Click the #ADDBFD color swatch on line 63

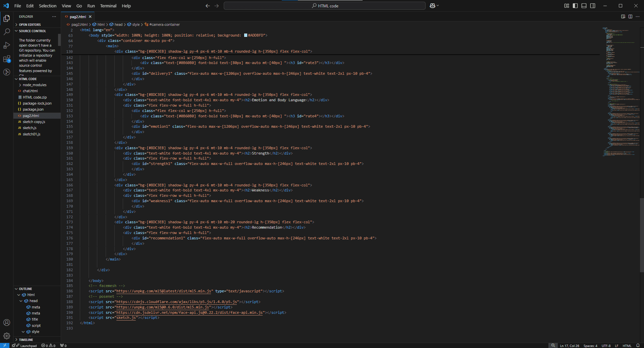coord(246,35)
